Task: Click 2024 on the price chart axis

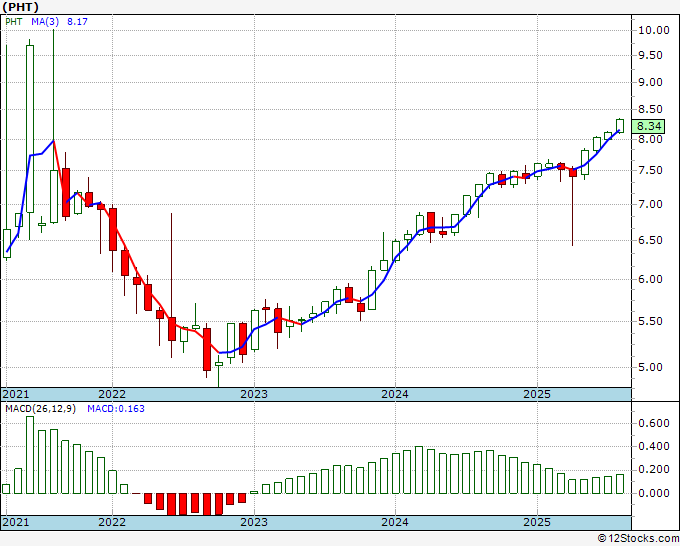Action: click(395, 394)
